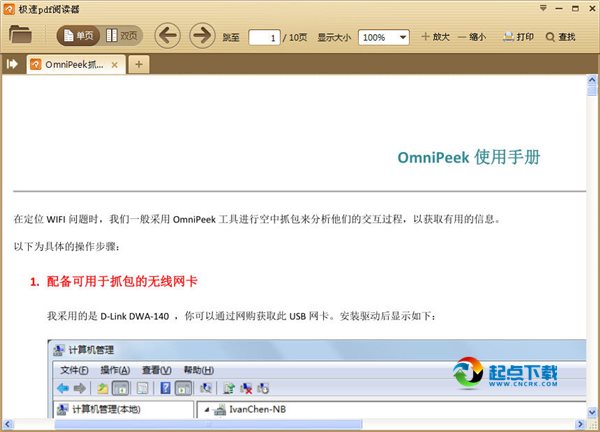
Task: Click the horizontal scrollbar thumb
Action: point(208,424)
